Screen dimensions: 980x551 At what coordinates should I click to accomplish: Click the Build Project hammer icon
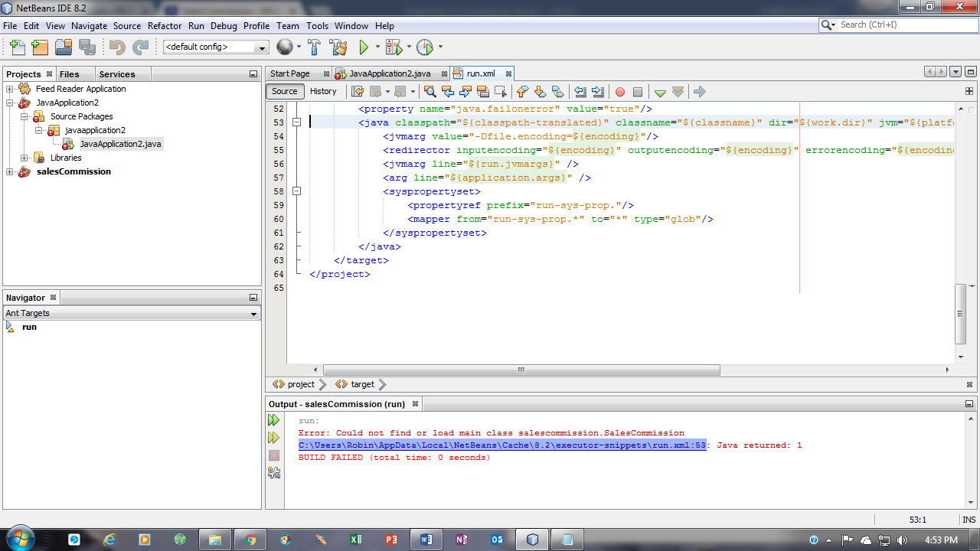[314, 47]
